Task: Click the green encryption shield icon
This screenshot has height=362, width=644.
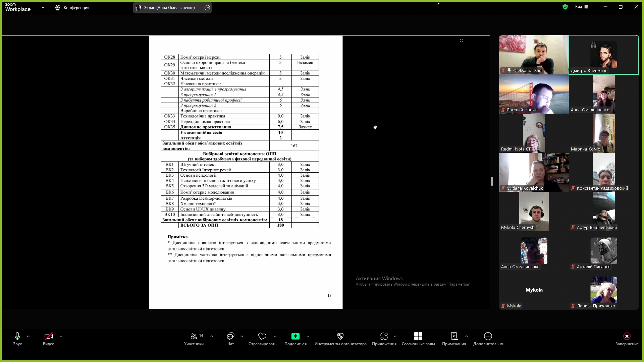Action: click(565, 7)
